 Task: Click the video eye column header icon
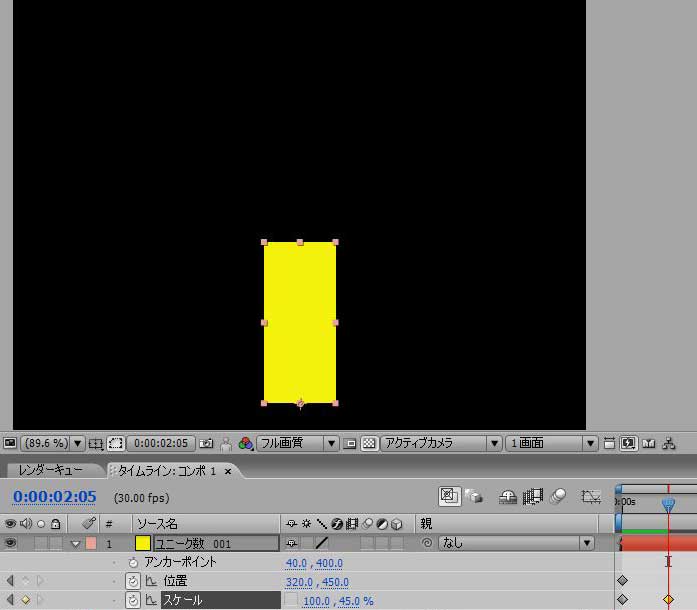click(x=10, y=524)
